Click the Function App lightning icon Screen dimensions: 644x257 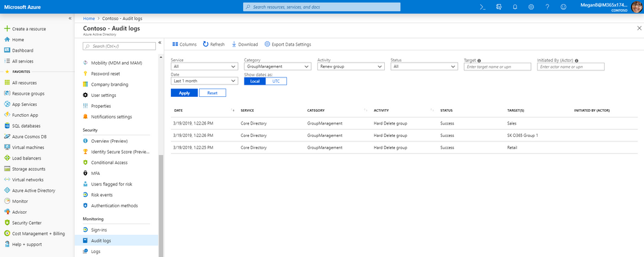[x=7, y=115]
